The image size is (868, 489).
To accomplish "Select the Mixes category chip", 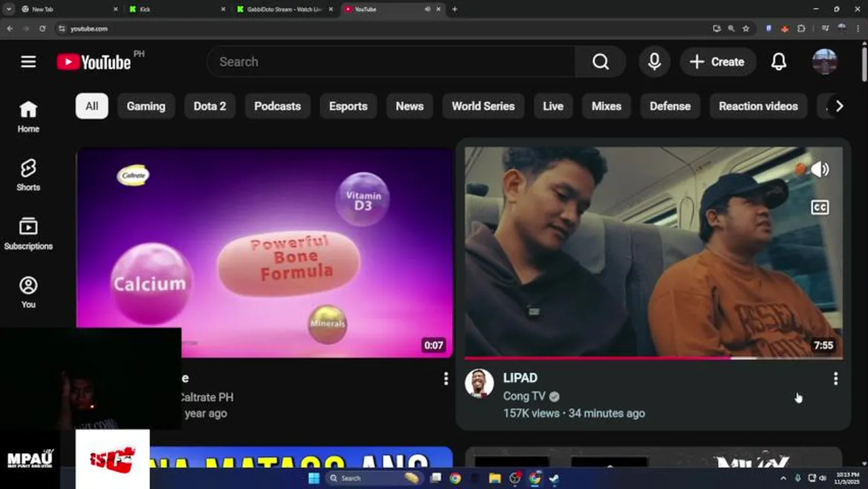I will point(607,106).
